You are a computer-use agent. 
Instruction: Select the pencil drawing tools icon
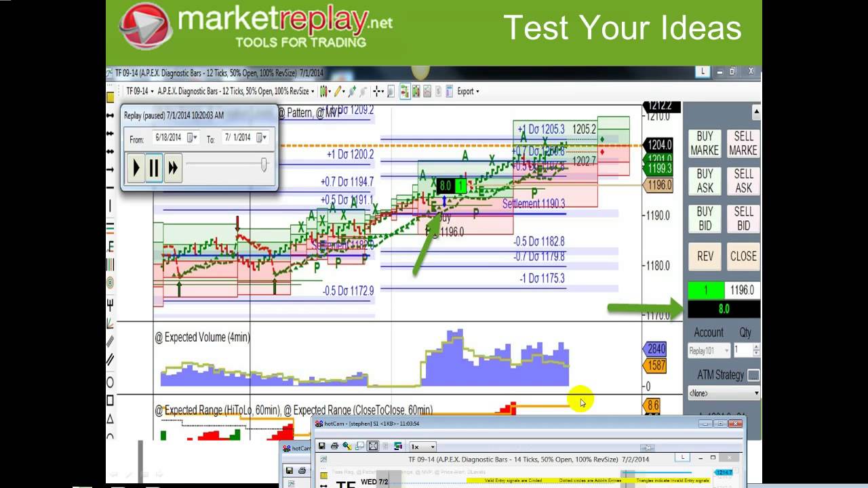pyautogui.click(x=338, y=91)
